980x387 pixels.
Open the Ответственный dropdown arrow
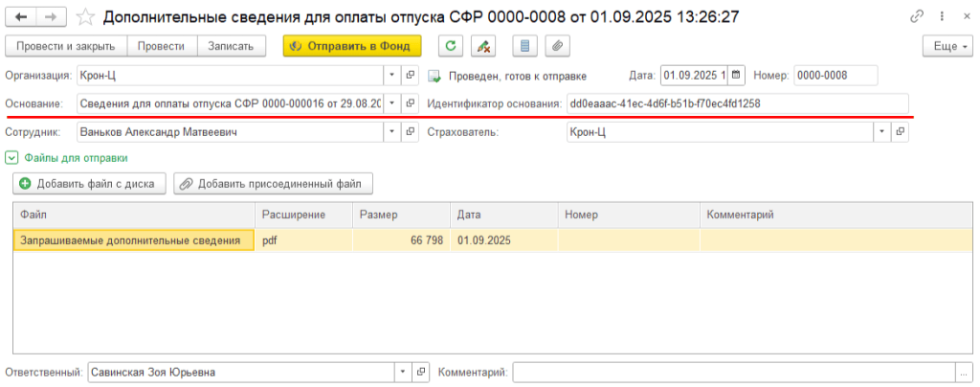click(403, 373)
